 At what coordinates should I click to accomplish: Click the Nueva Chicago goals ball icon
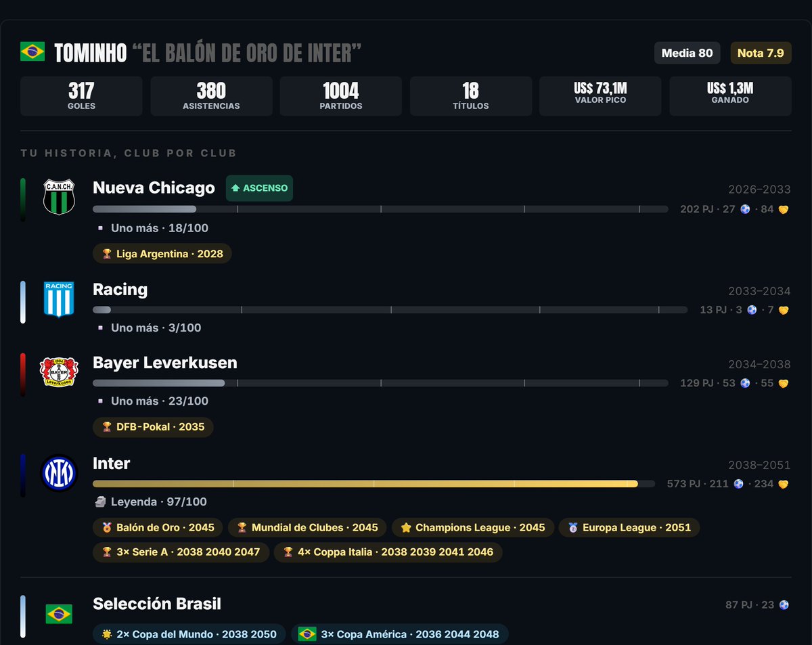[x=746, y=210]
